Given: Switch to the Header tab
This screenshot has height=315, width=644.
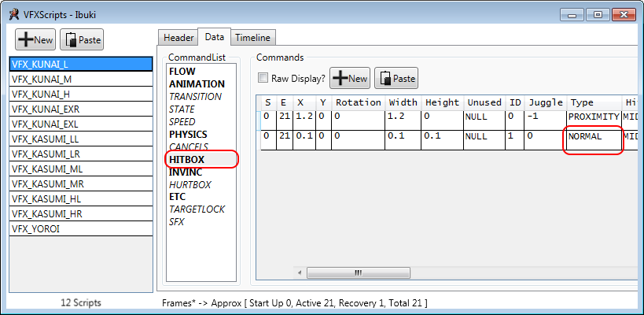Looking at the screenshot, I should coord(178,37).
